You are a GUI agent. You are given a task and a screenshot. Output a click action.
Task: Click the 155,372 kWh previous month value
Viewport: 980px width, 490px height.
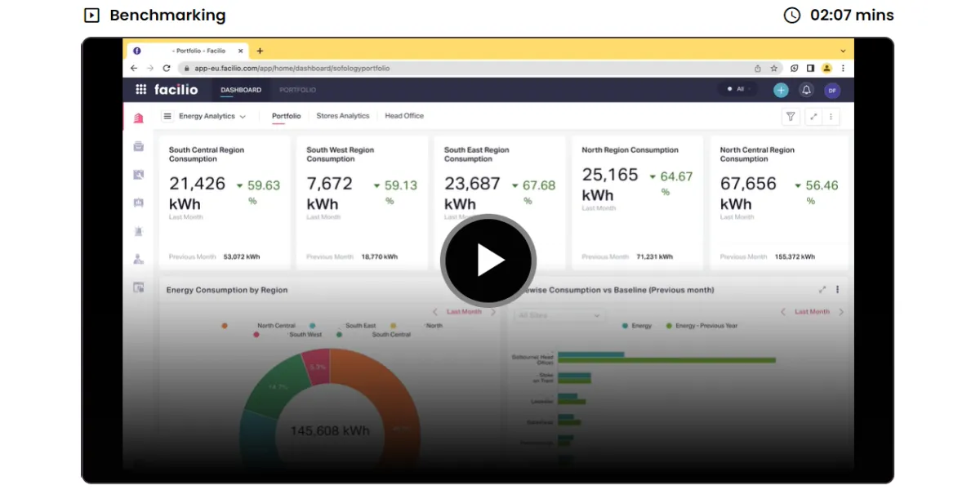tap(796, 256)
